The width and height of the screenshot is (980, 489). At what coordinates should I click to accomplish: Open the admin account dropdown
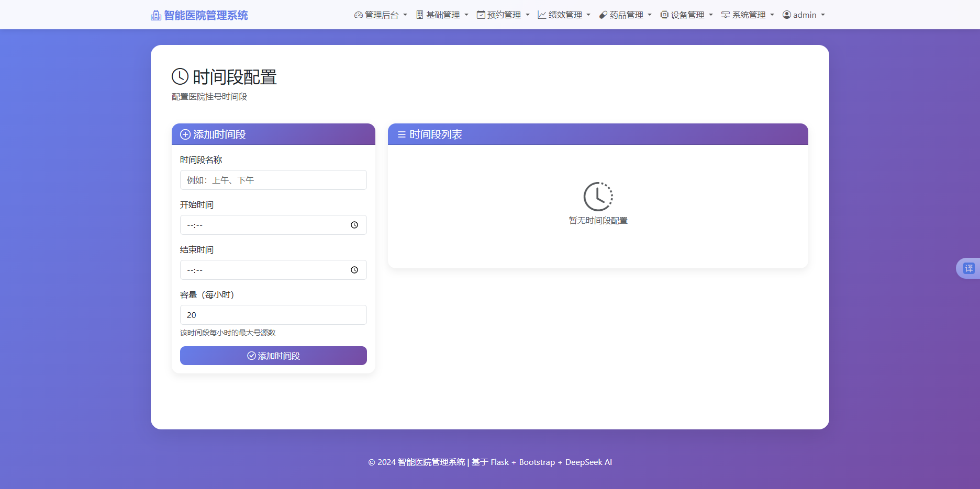804,15
